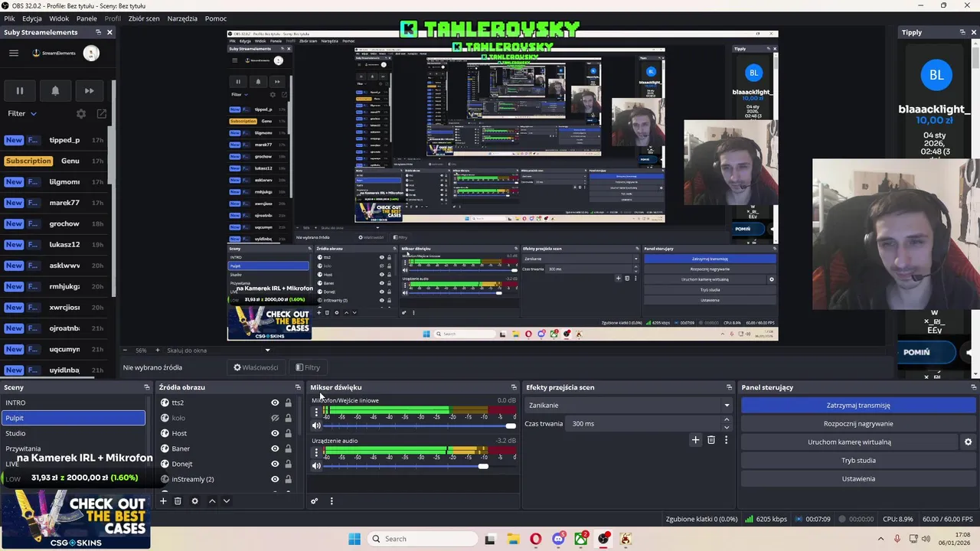Open the Narzędzia menu
This screenshot has width=980, height=551.
click(182, 18)
